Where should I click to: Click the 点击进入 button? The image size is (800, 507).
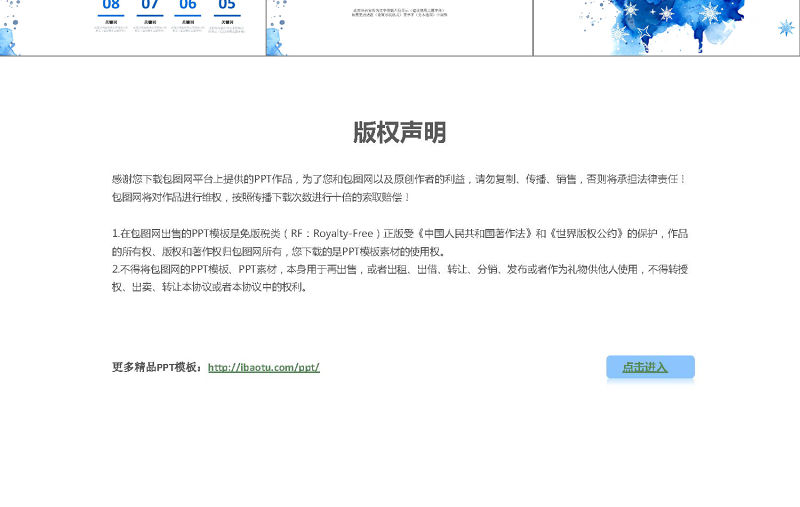pos(649,367)
